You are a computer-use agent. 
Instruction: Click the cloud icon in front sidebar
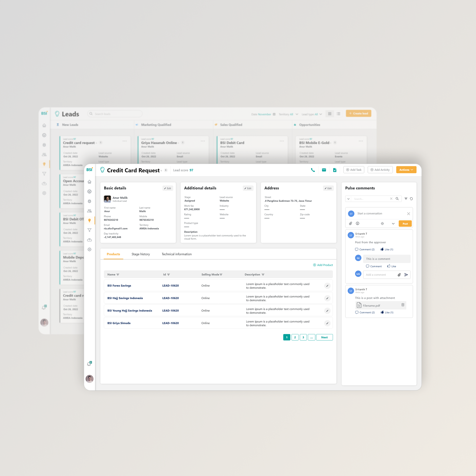(x=89, y=240)
